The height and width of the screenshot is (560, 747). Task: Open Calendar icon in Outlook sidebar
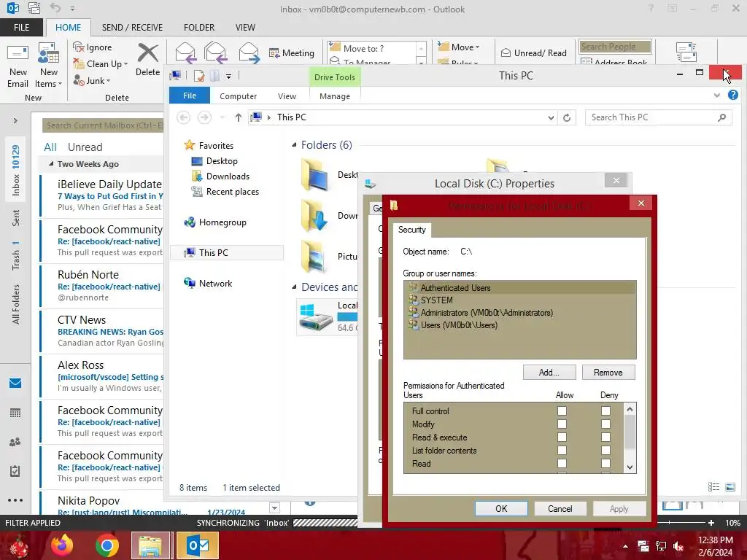coord(15,413)
